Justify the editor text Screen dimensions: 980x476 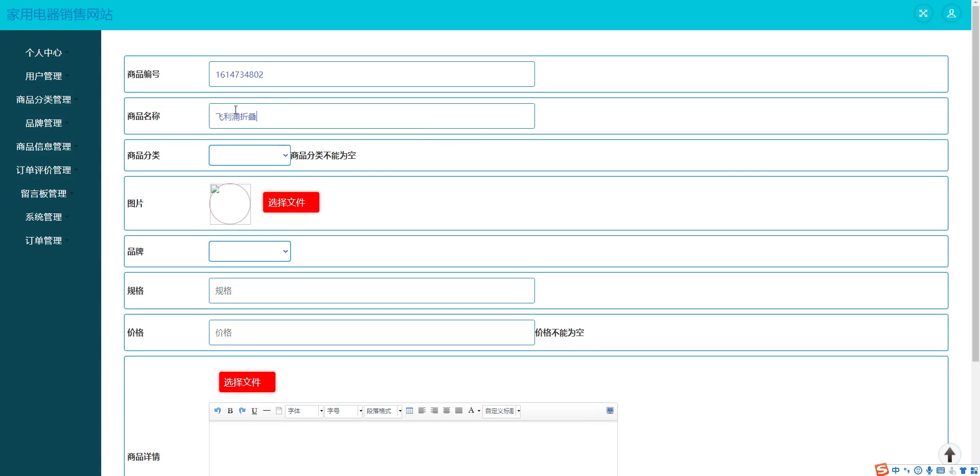click(x=459, y=411)
